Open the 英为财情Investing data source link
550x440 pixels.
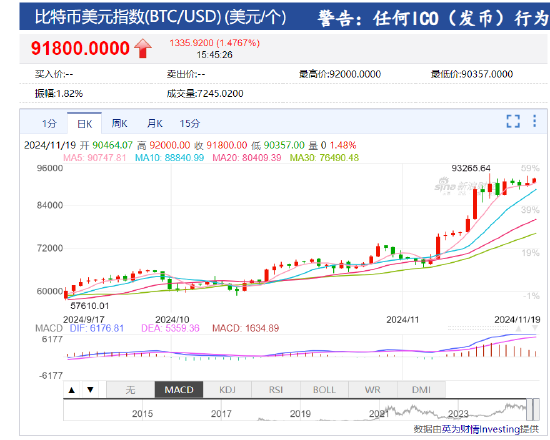[481, 429]
